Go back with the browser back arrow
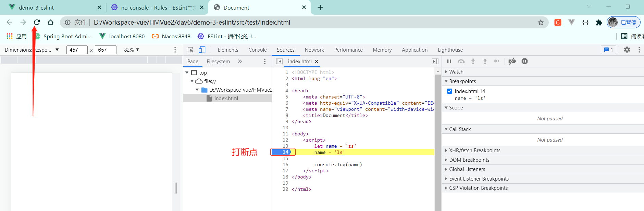 [x=10, y=22]
